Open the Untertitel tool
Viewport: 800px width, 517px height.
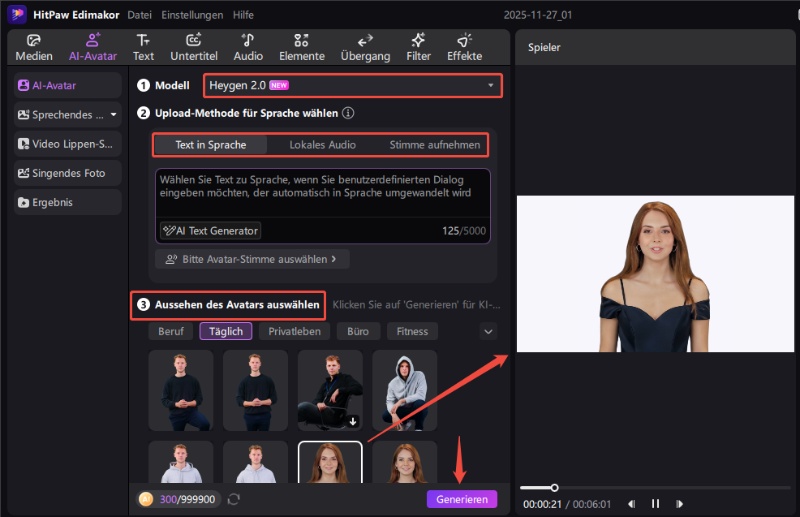coord(194,47)
